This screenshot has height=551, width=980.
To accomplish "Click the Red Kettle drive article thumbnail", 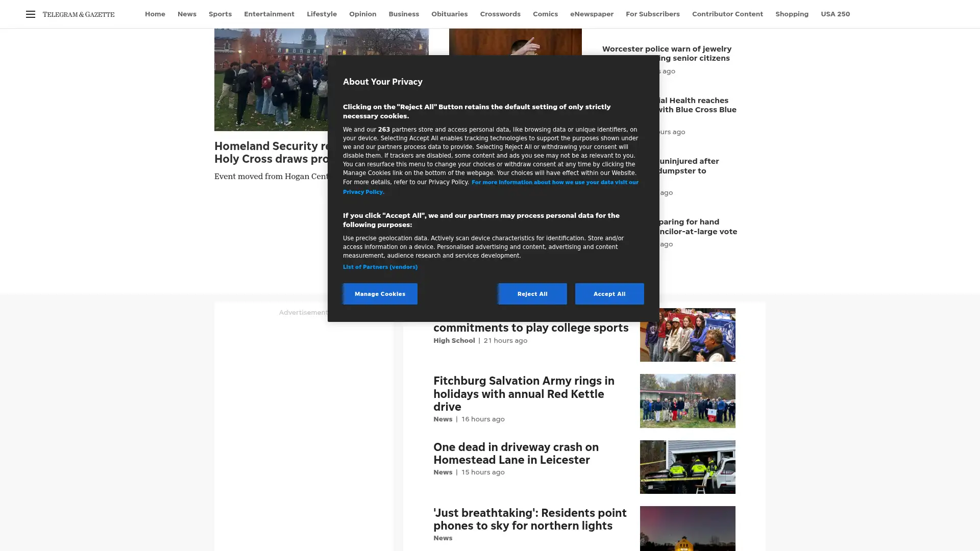I will (x=688, y=400).
